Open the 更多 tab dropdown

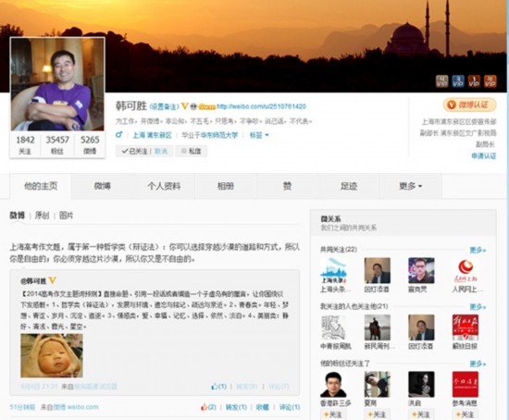[x=410, y=186]
